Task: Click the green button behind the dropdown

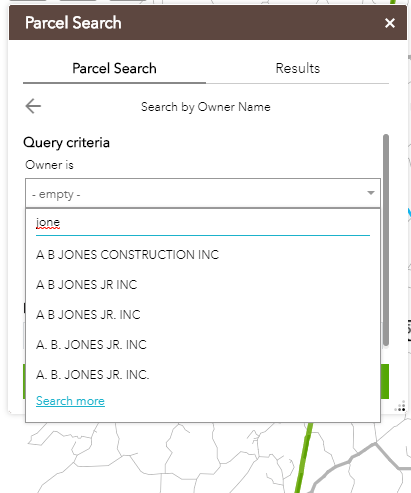Action: [x=385, y=381]
